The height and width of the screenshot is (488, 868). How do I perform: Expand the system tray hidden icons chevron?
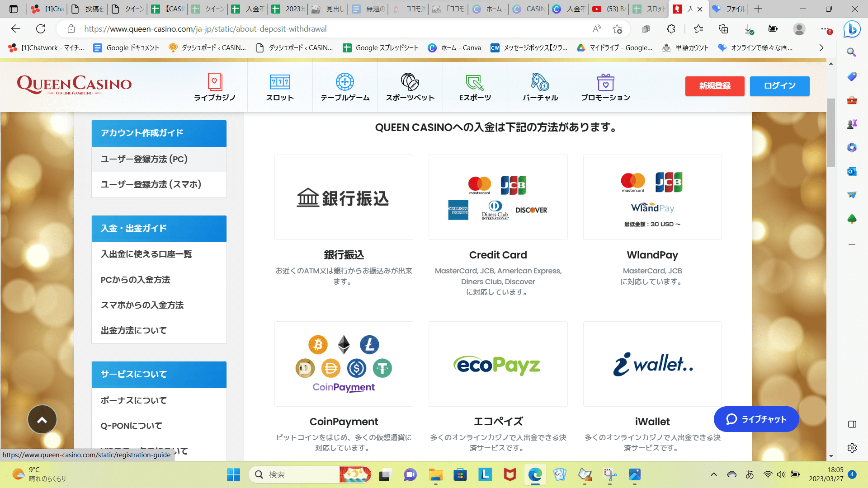point(713,474)
